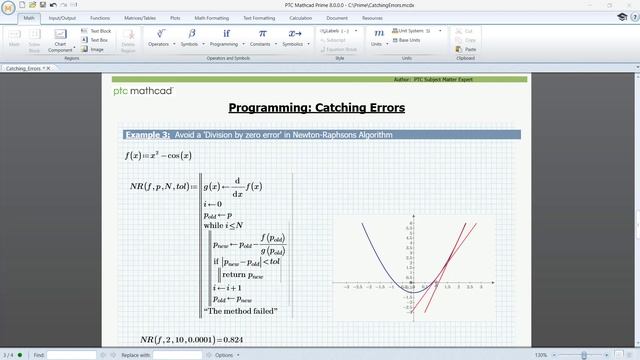This screenshot has width=640, height=360.
Task: Click the Redo arrow icon
Action: [x=64, y=5]
